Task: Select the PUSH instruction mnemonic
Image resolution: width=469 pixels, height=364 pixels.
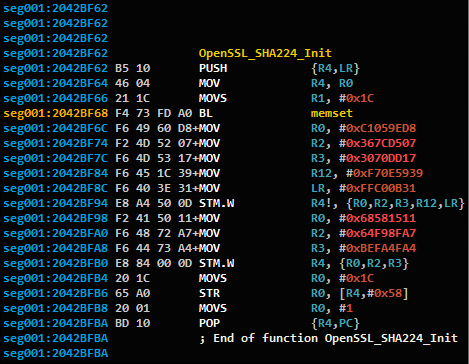Action: point(213,68)
